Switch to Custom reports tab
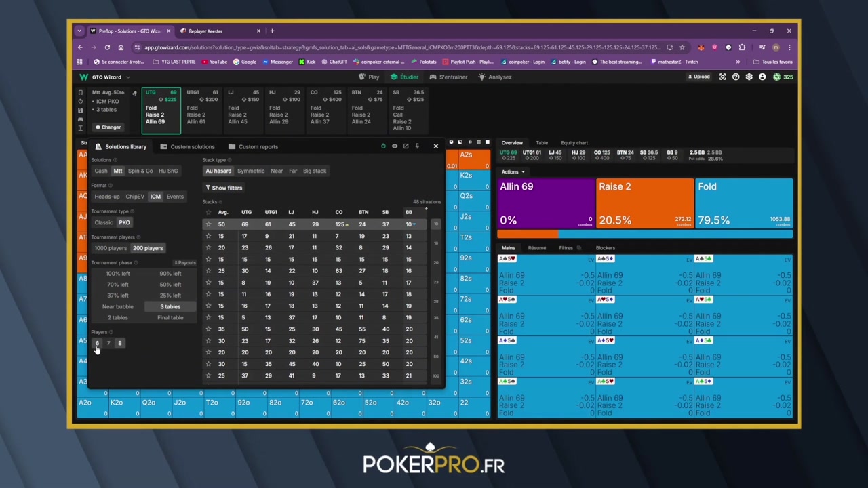The height and width of the screenshot is (488, 868). [x=254, y=146]
